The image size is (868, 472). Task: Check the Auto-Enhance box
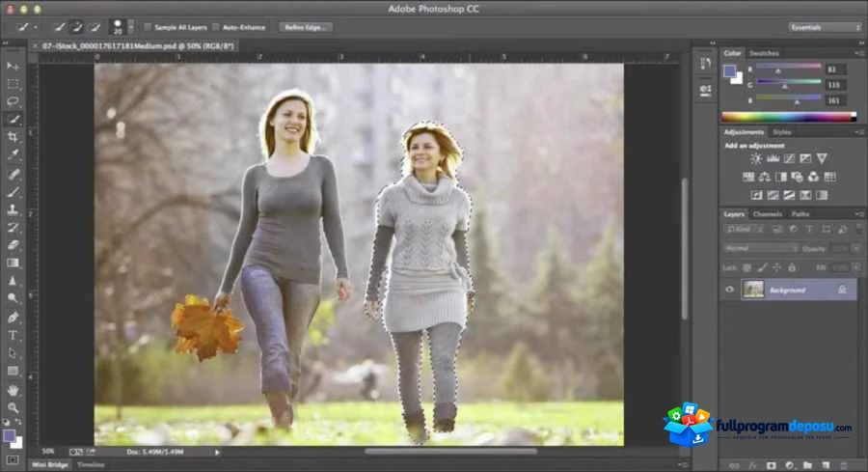click(x=216, y=27)
